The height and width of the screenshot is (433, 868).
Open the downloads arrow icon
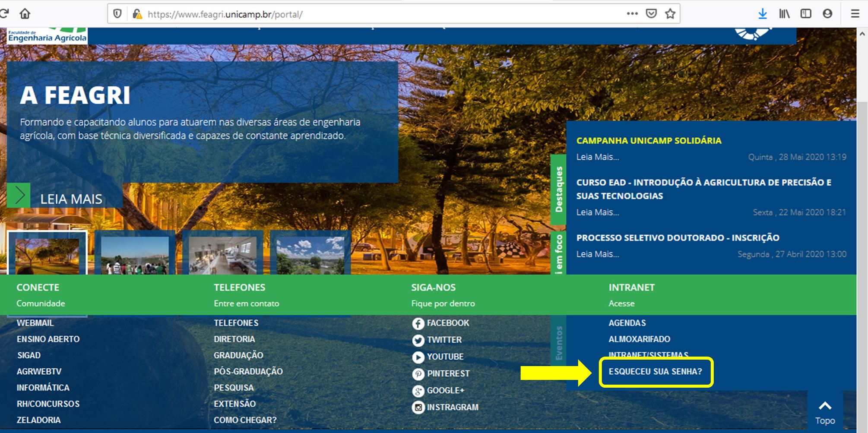[763, 14]
